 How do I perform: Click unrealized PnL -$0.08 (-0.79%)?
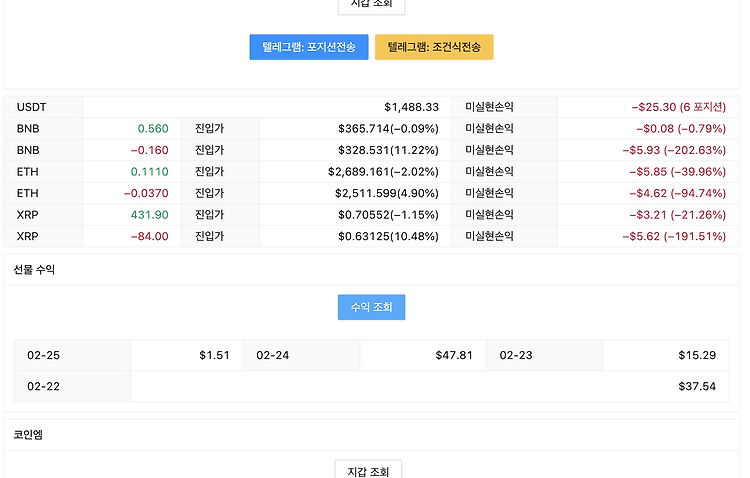[681, 129]
